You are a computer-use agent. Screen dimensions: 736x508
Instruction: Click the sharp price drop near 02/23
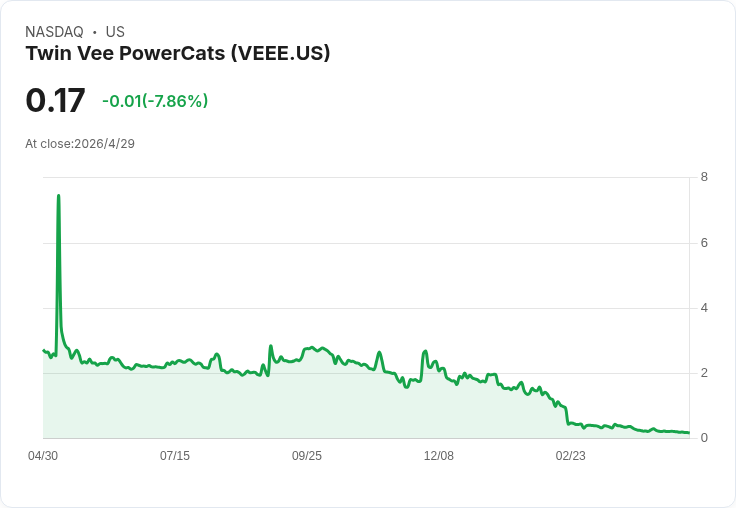(567, 415)
